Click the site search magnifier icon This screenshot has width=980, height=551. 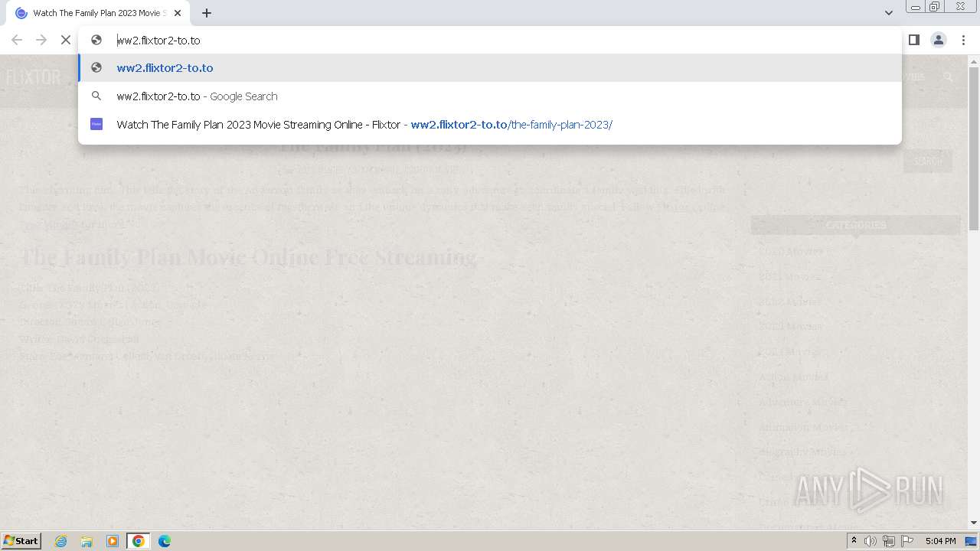pos(948,77)
